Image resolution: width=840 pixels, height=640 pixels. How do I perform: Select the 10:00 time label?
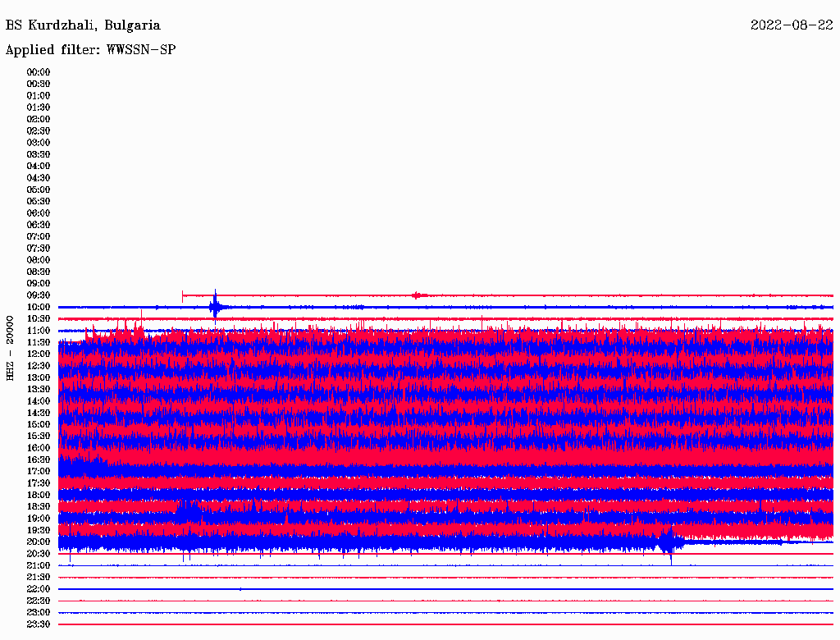coord(39,307)
